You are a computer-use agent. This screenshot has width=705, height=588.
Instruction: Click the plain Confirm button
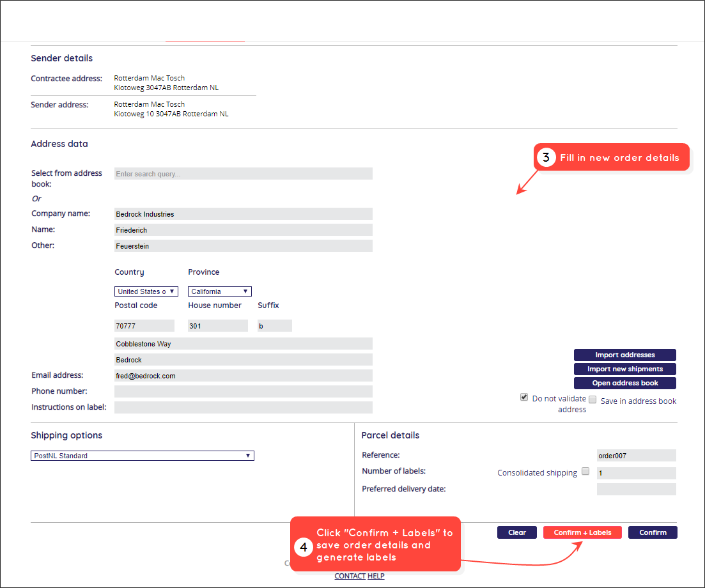coord(653,532)
